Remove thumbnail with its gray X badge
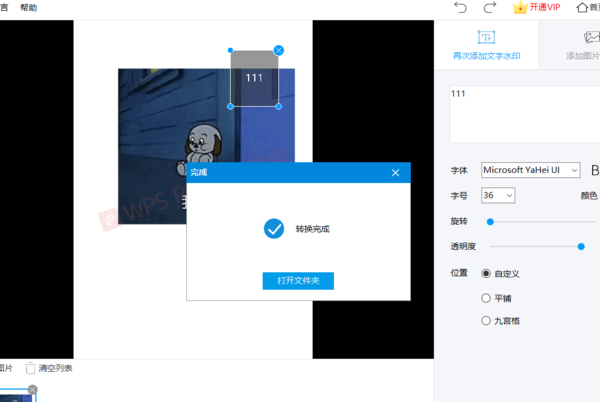The height and width of the screenshot is (402, 600). click(33, 389)
